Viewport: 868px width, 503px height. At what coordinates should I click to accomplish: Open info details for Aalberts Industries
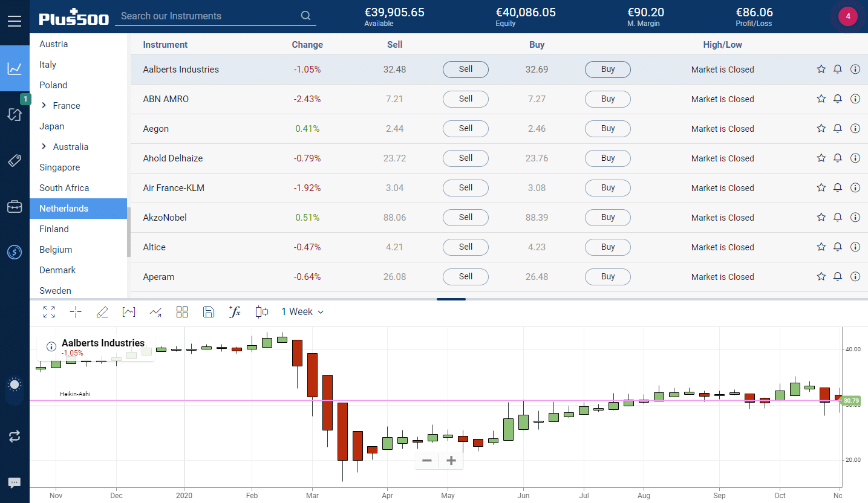tap(855, 69)
